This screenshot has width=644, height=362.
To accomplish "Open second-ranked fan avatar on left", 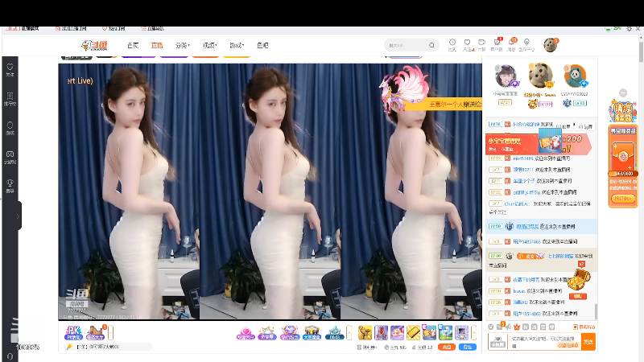I will pos(506,76).
